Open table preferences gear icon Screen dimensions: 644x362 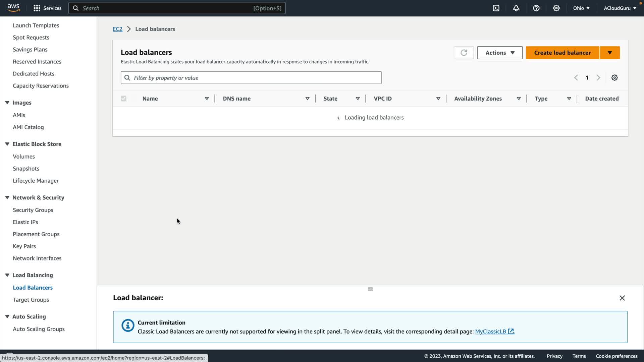614,78
